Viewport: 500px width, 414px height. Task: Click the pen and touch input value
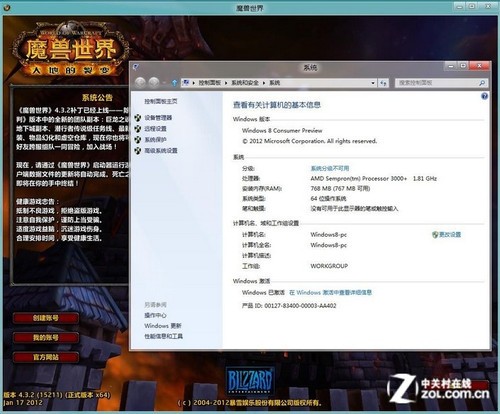pyautogui.click(x=354, y=209)
